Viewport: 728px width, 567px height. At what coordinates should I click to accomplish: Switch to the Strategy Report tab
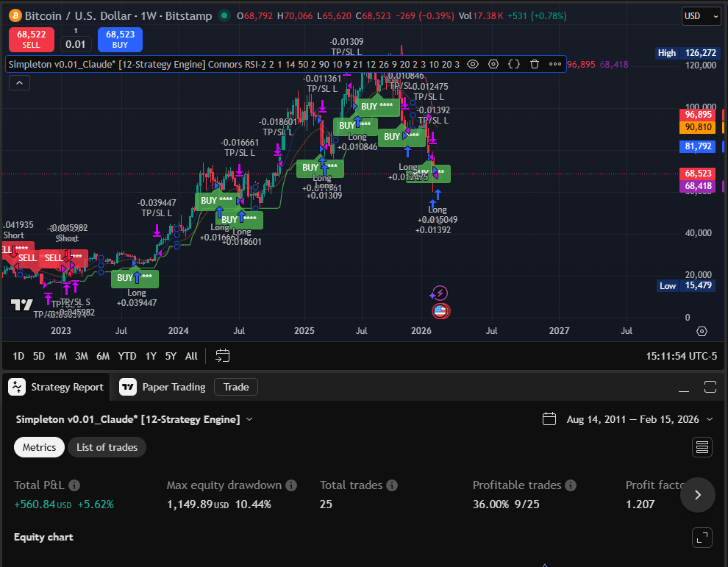point(56,387)
